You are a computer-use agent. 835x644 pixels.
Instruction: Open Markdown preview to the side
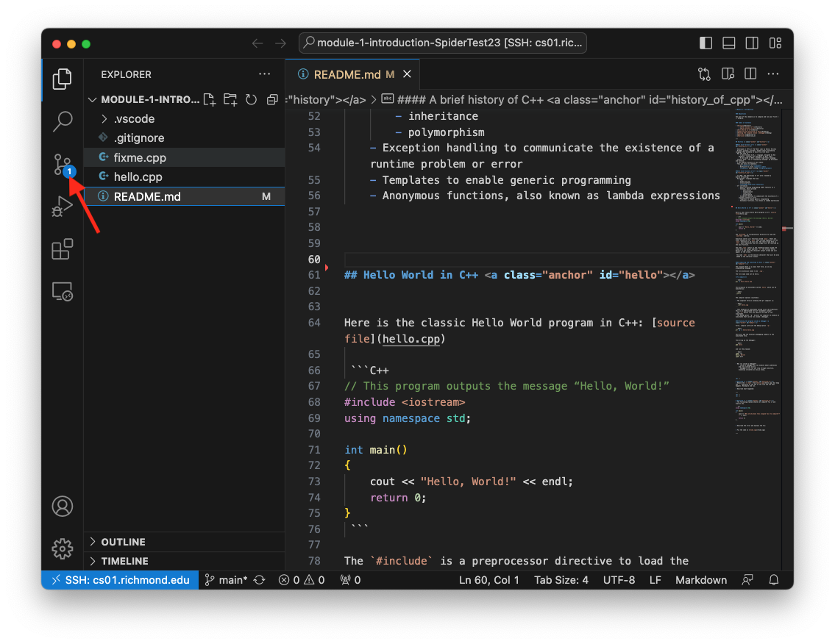(x=728, y=74)
